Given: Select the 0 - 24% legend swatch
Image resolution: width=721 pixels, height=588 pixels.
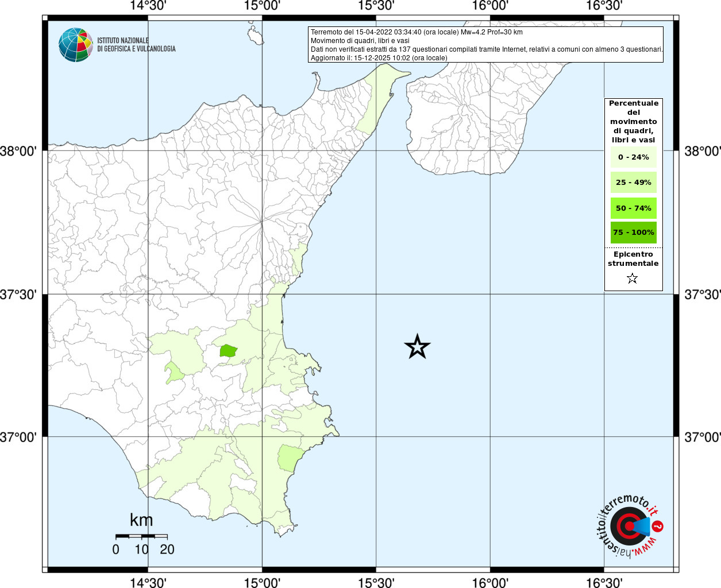Looking at the screenshot, I should [x=634, y=157].
